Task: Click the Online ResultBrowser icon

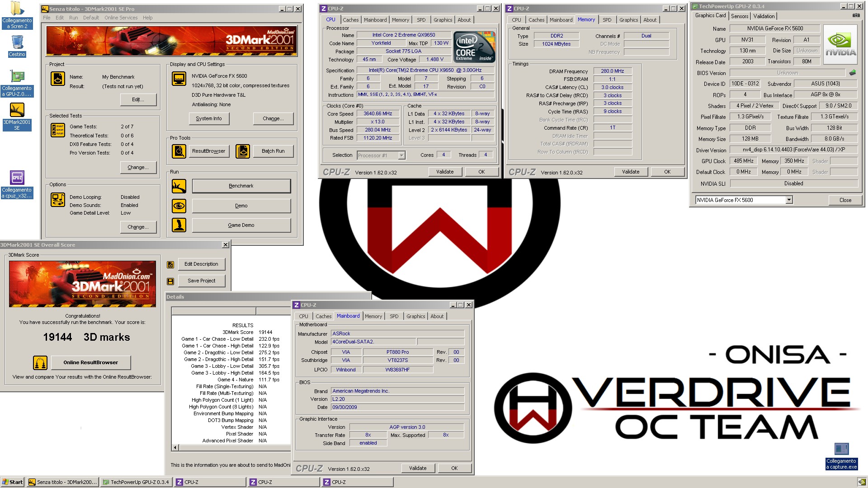Action: click(x=40, y=362)
